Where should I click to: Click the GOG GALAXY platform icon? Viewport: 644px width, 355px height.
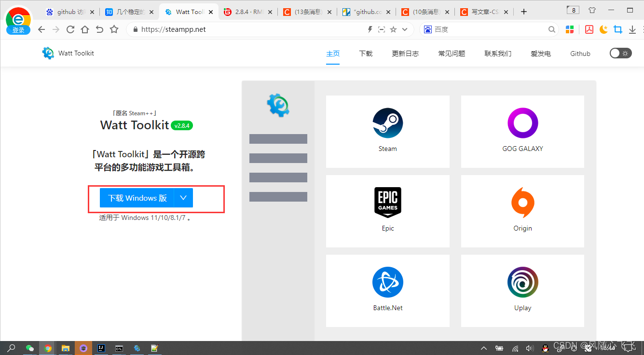[522, 123]
